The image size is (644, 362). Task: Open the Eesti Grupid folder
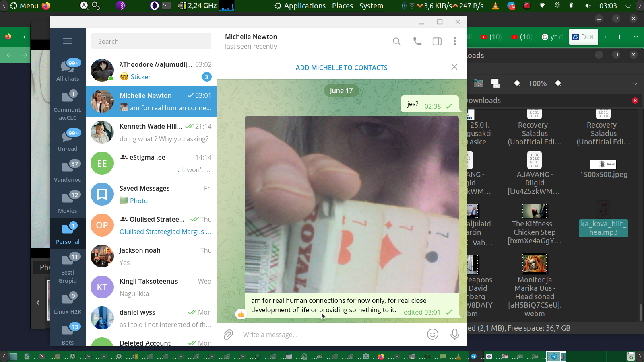68,268
